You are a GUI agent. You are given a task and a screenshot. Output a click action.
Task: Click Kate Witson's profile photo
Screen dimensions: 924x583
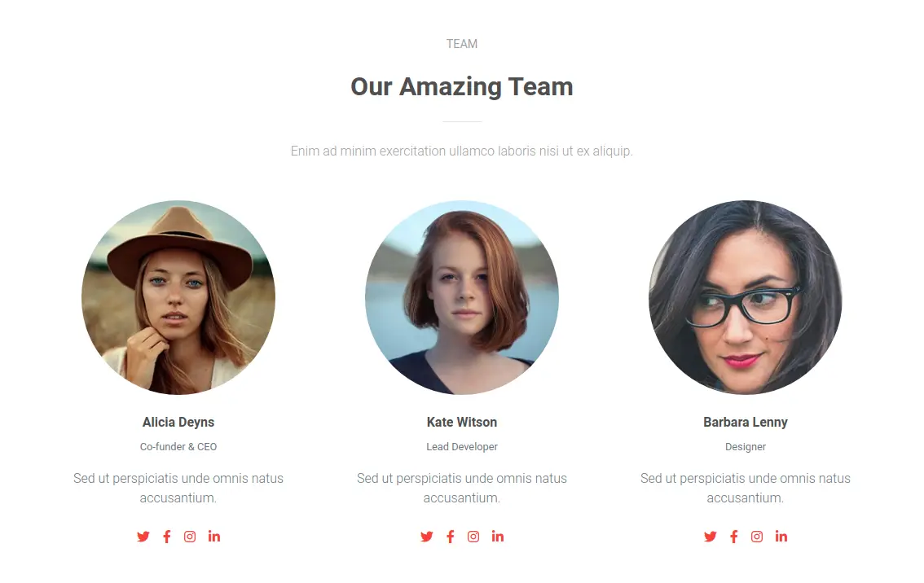click(x=462, y=297)
